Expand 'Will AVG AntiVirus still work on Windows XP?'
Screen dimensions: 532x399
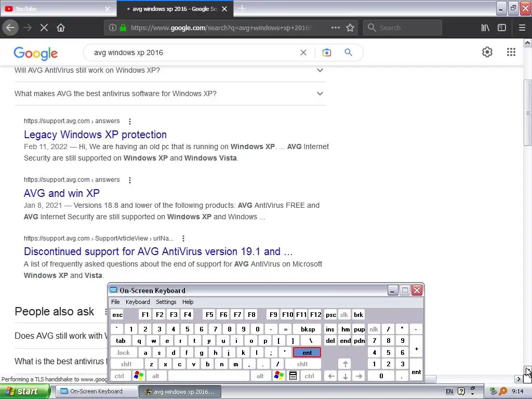170,70
